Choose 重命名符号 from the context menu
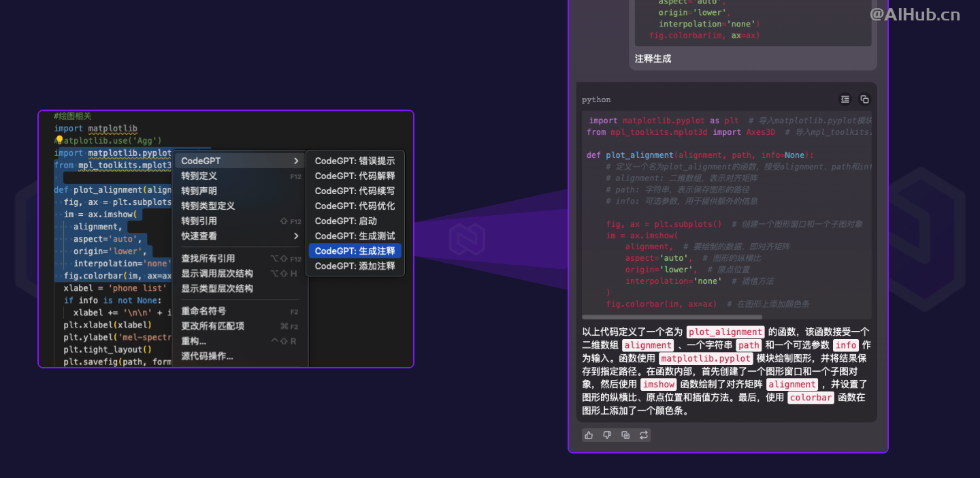 click(x=240, y=311)
